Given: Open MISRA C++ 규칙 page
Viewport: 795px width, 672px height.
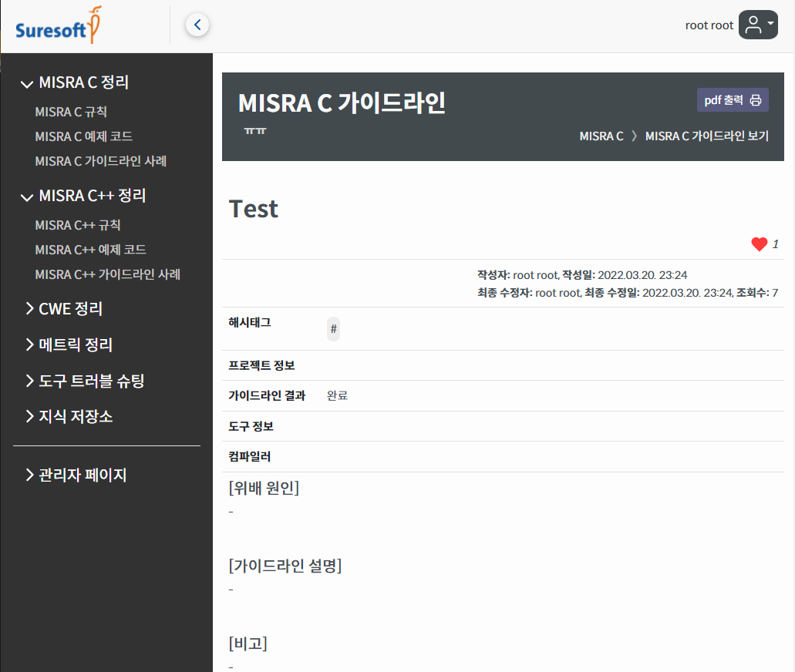Looking at the screenshot, I should (x=78, y=225).
